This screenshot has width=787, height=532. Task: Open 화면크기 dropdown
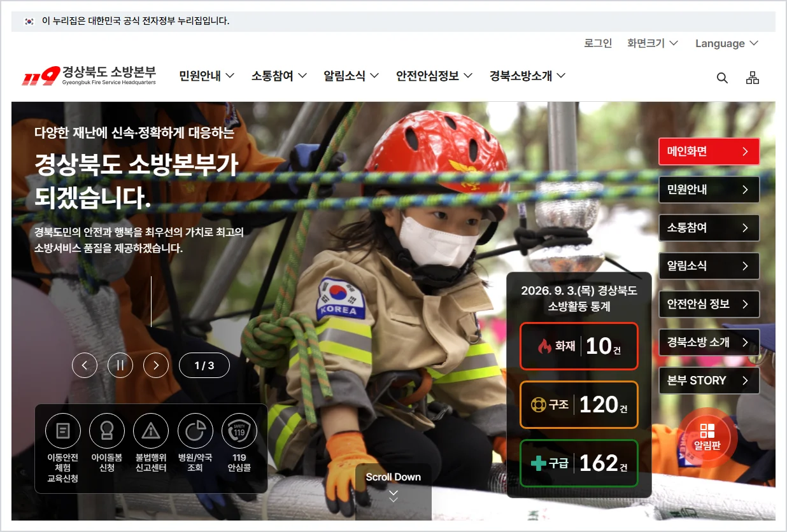(x=653, y=43)
